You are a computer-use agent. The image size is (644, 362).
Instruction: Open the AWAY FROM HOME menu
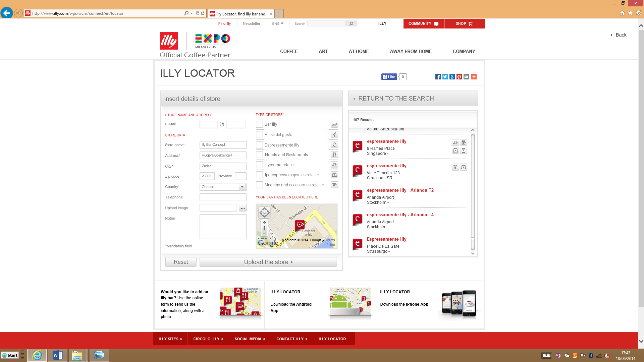[411, 51]
